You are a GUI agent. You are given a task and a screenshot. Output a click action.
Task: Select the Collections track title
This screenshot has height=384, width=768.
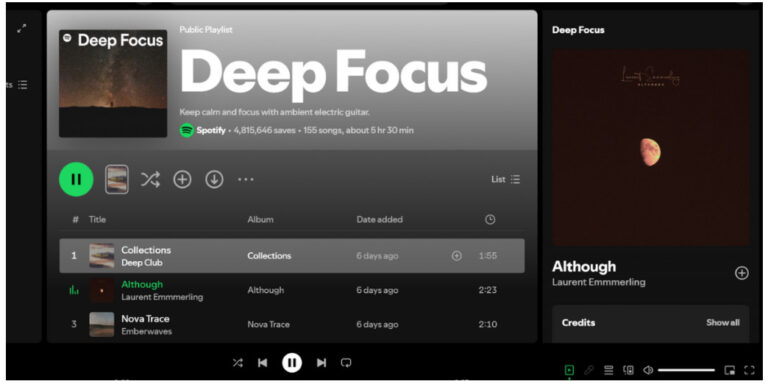(x=146, y=250)
